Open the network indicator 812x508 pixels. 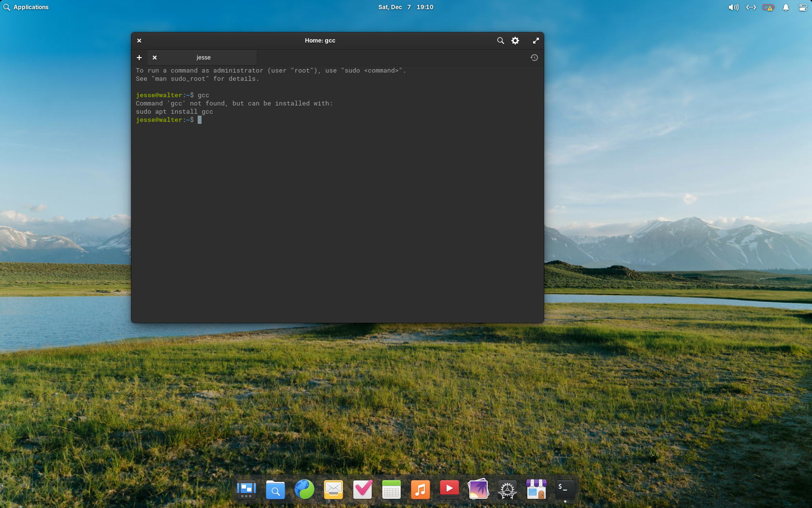[751, 7]
